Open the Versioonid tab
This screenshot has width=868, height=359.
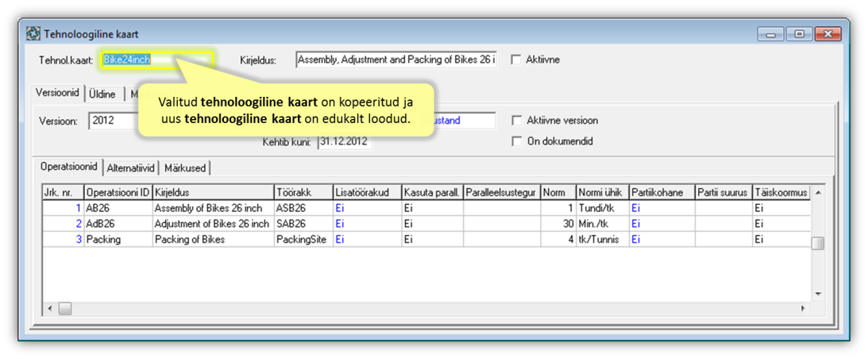coord(58,92)
